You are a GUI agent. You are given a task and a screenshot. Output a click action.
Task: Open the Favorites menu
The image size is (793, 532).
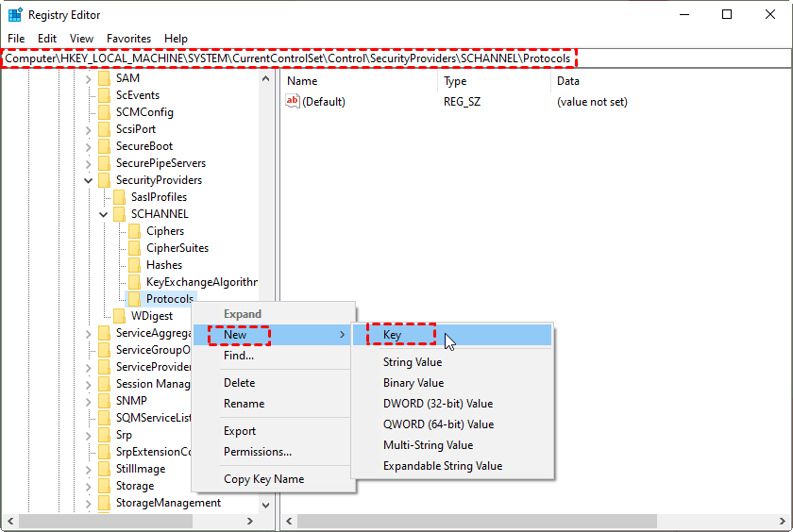tap(128, 39)
